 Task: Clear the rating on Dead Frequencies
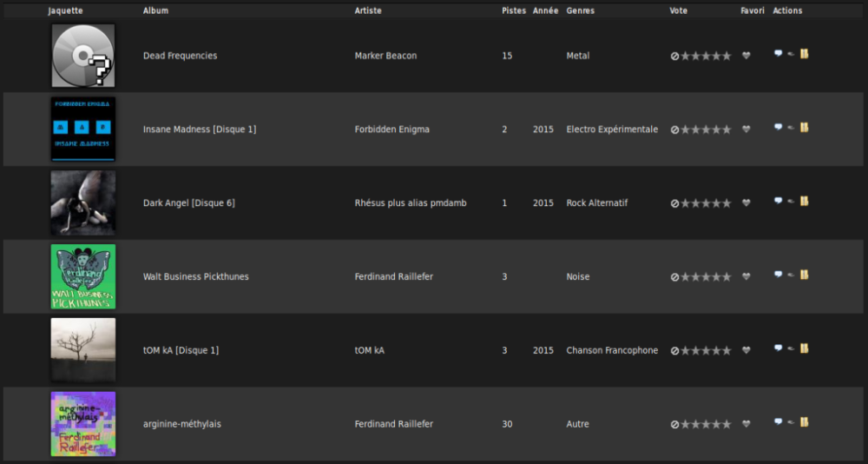[x=674, y=56]
